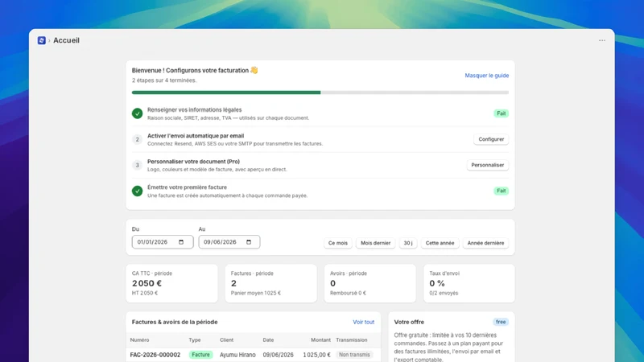
Task: Click the Transmission column header
Action: 352,339
